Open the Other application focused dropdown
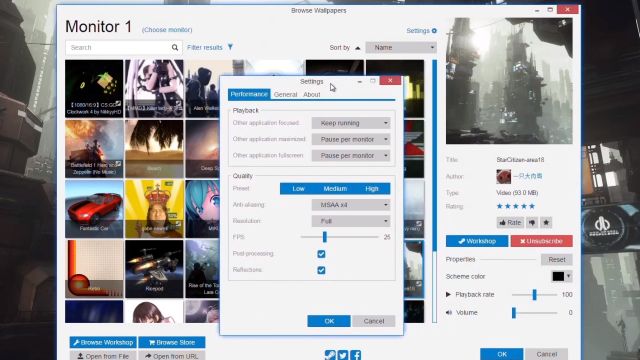The height and width of the screenshot is (360, 640). coord(351,123)
